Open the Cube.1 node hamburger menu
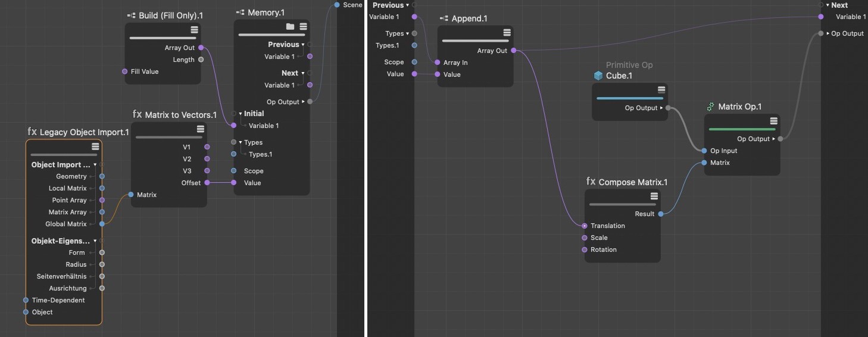 [x=661, y=90]
